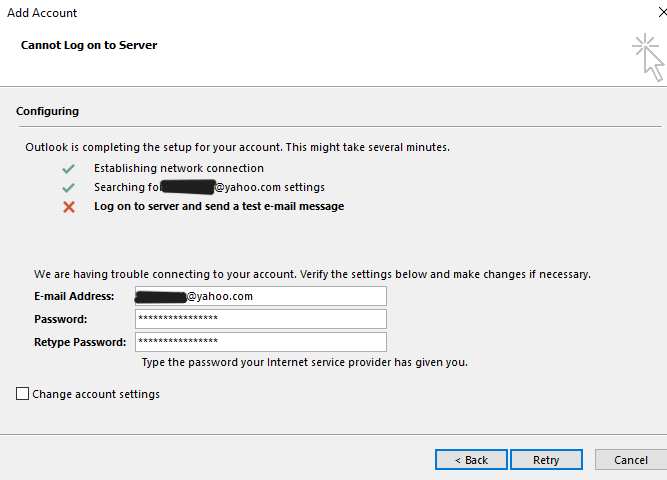Click the Configuring section label
Viewport: 667px width, 480px height.
(x=47, y=111)
